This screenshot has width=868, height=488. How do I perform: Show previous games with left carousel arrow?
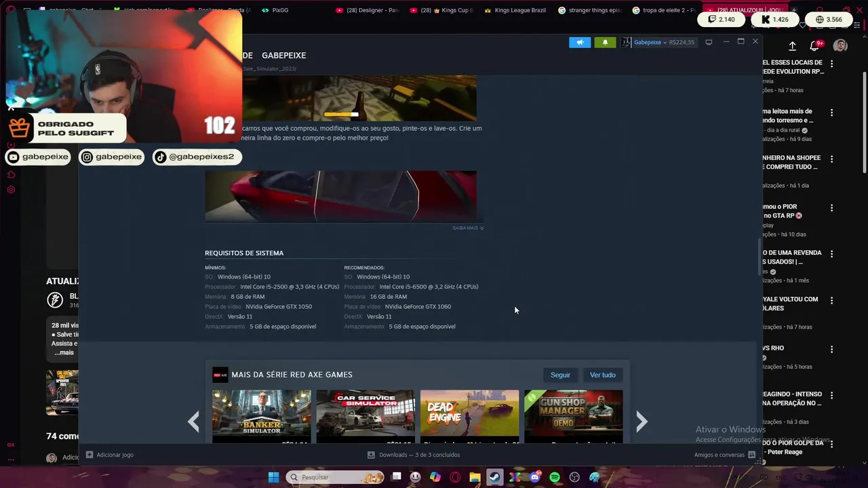194,422
